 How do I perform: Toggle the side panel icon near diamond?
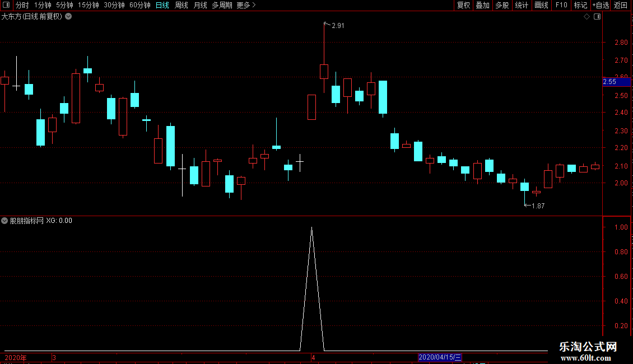pos(597,17)
